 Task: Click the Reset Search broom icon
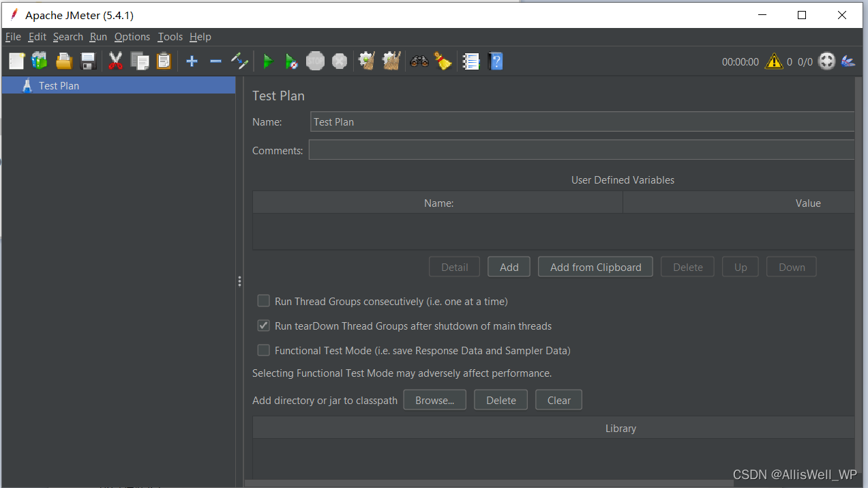pyautogui.click(x=443, y=61)
